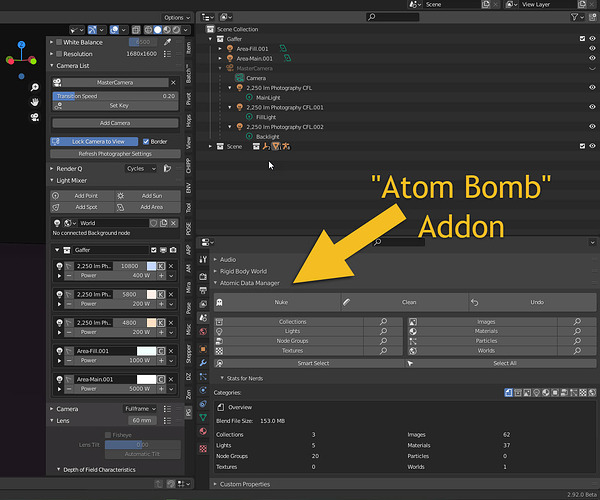
Task: Click the Undo button in Atomic
Action: point(533,302)
